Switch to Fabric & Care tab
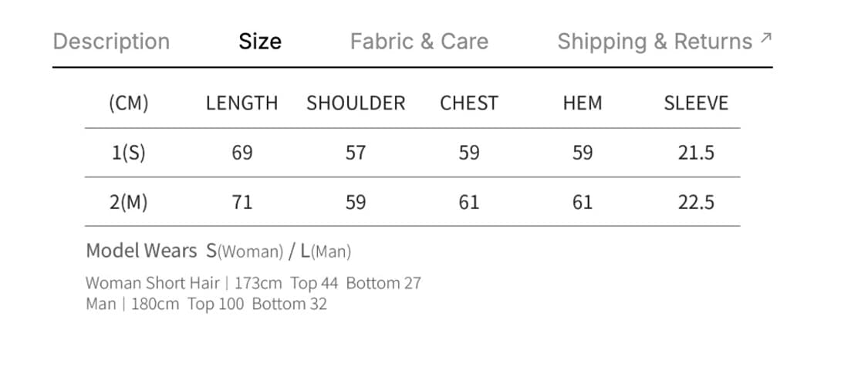 [419, 42]
